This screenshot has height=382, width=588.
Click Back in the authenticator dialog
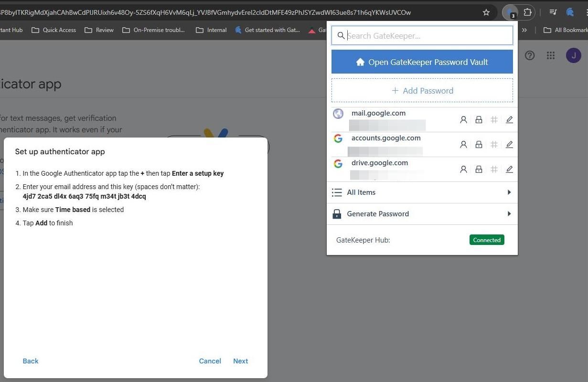point(31,361)
